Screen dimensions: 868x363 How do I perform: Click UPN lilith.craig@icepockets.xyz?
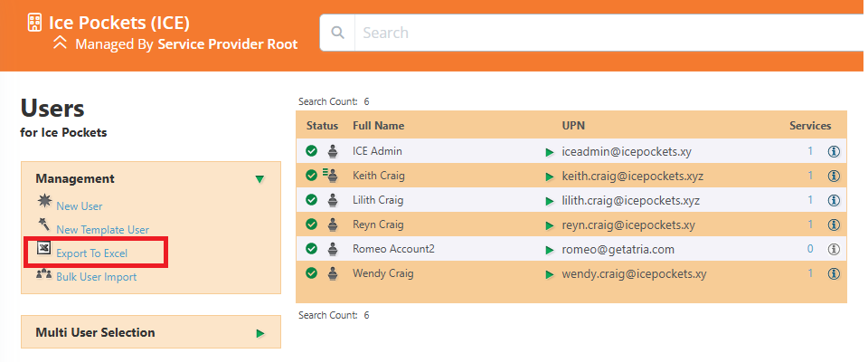(x=631, y=201)
